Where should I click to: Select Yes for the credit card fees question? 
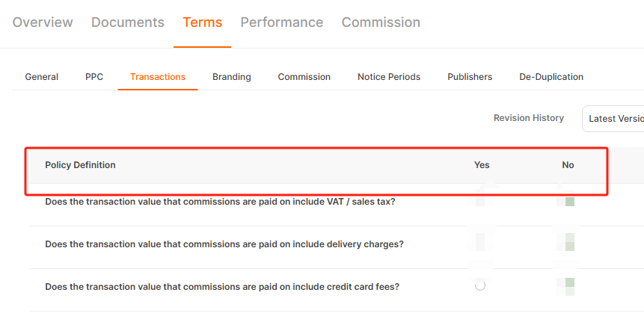pos(480,285)
